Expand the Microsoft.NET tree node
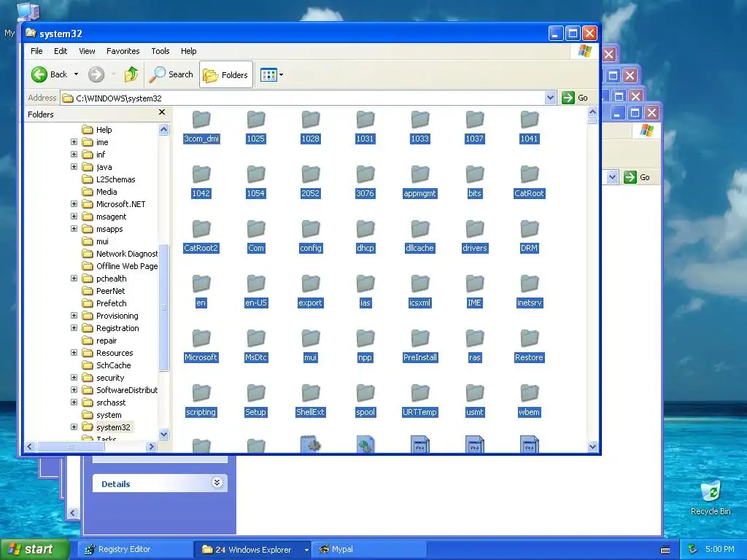The image size is (747, 560). tap(74, 204)
